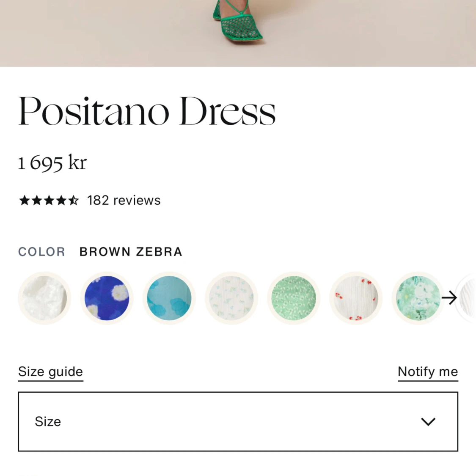Select the white sequin color swatch

(x=44, y=298)
